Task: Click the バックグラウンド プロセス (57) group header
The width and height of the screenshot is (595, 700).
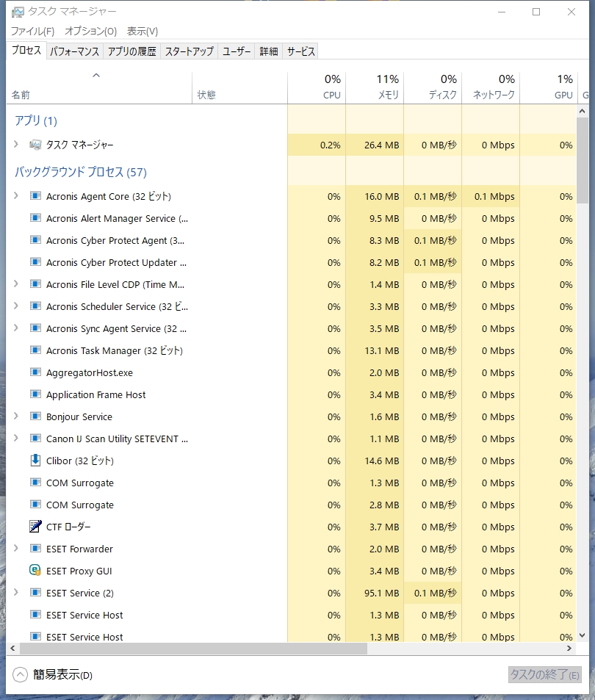Action: click(x=81, y=172)
